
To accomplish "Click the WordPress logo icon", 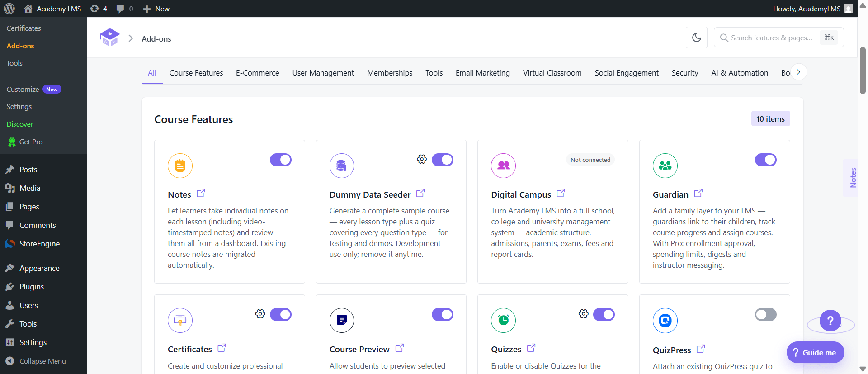I will click(9, 9).
